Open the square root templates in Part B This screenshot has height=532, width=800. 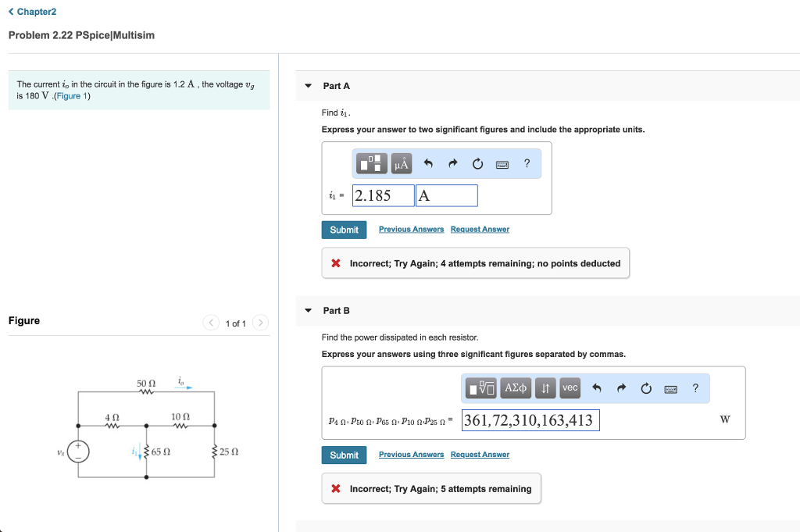[x=482, y=388]
